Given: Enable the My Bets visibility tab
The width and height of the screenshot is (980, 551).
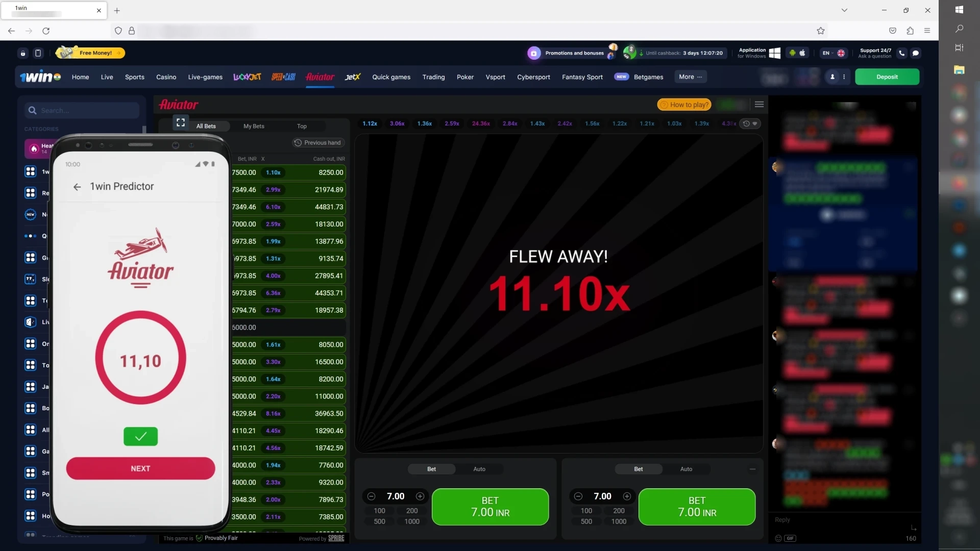Looking at the screenshot, I should (x=254, y=126).
